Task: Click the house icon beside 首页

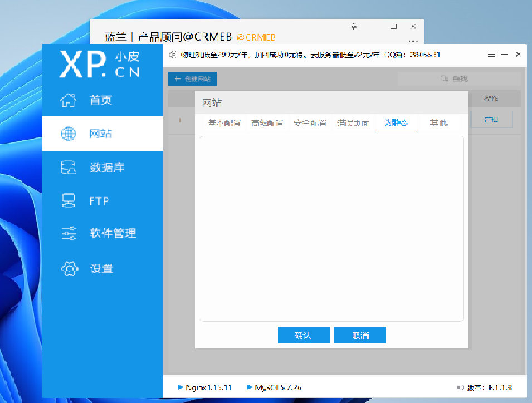Action: pyautogui.click(x=68, y=100)
